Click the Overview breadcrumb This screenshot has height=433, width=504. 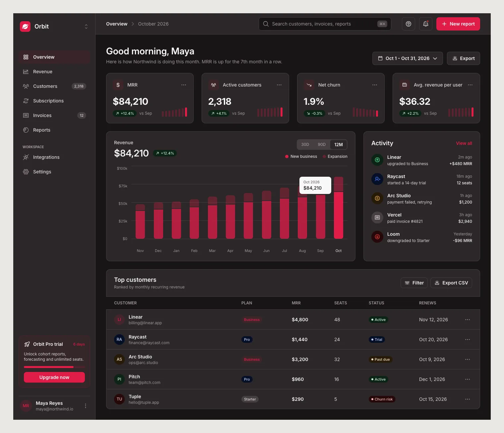click(x=117, y=24)
